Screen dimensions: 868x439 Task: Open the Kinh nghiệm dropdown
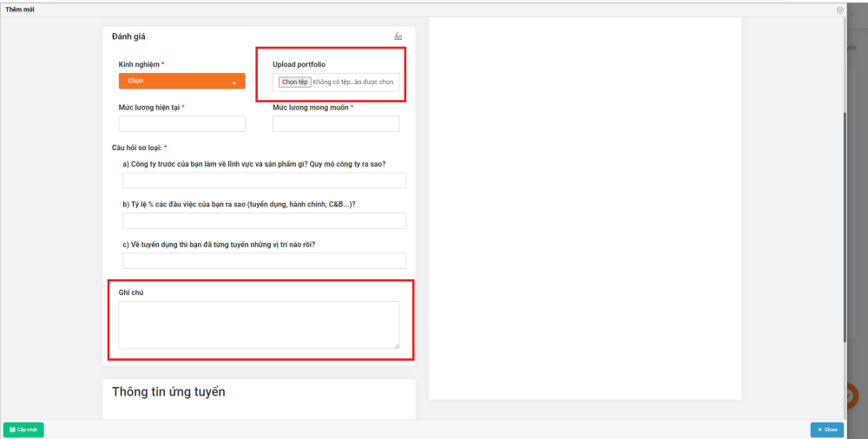182,81
